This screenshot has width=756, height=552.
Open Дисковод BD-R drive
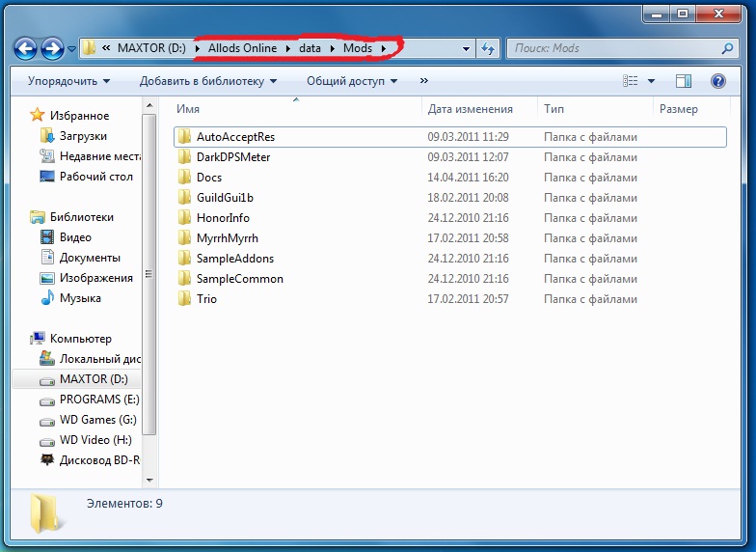coord(91,460)
